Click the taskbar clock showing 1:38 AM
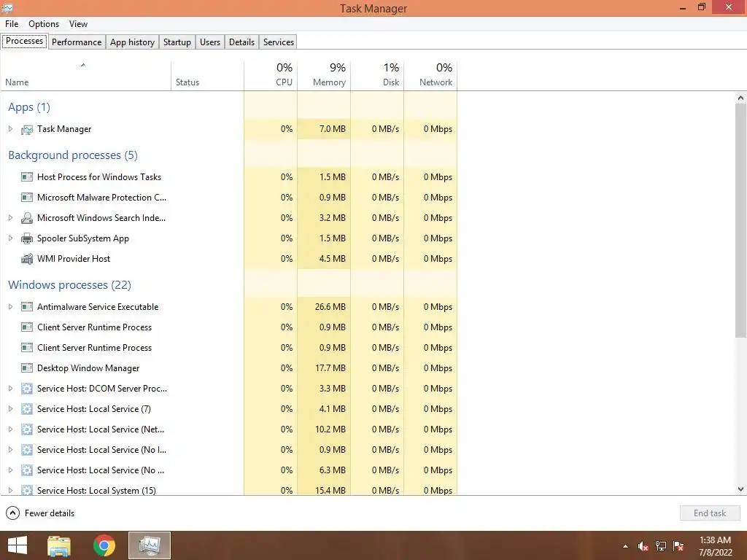The height and width of the screenshot is (560, 747). (715, 546)
